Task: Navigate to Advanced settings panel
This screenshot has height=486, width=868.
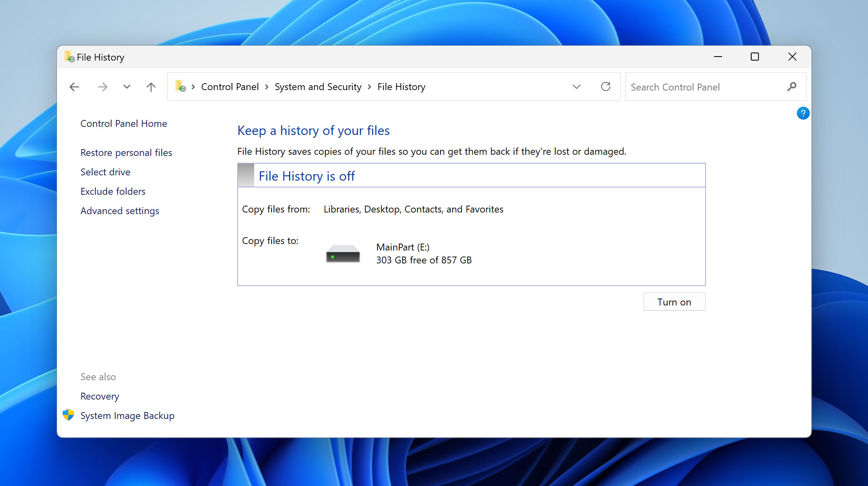Action: (x=120, y=210)
